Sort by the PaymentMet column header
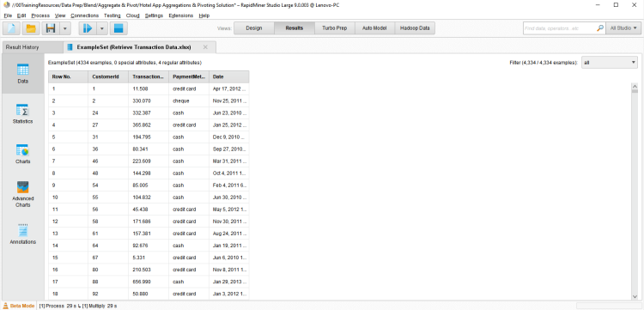 [189, 76]
